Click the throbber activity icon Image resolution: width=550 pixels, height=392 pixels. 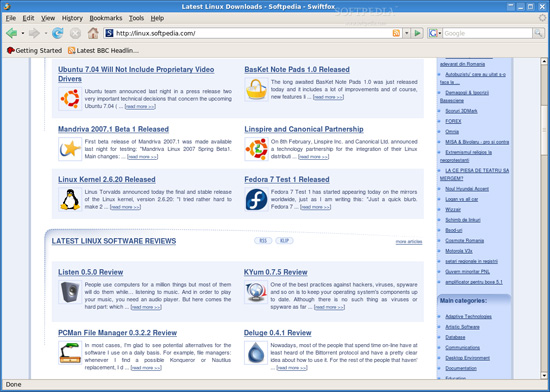point(542,18)
